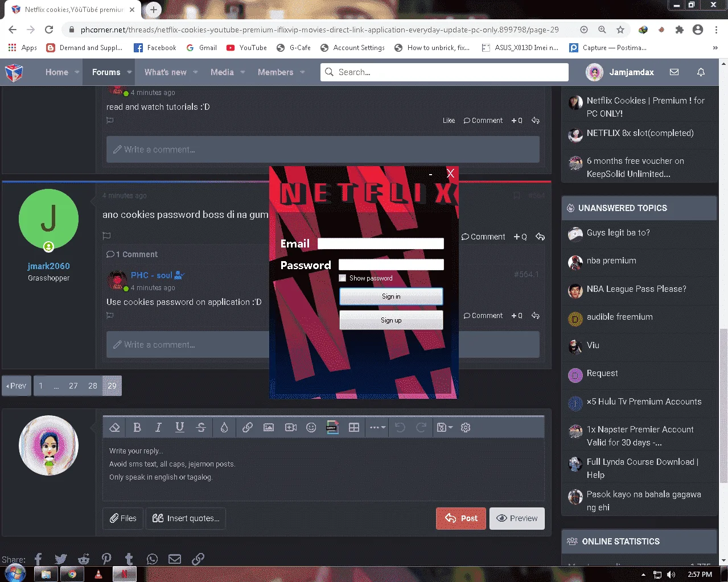Open the Home nav tab
Image resolution: width=728 pixels, height=582 pixels.
tap(57, 72)
